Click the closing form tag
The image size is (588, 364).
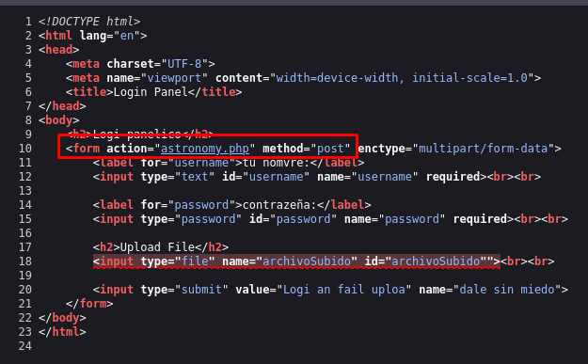point(89,304)
